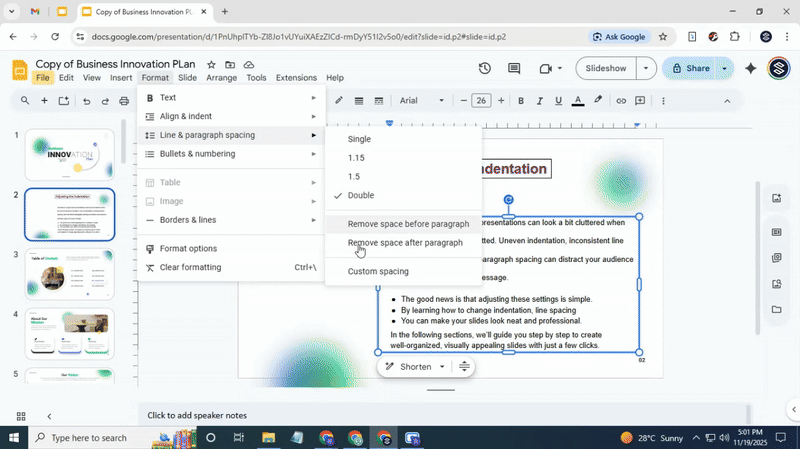Choose Custom spacing menu entry
The image size is (800, 449).
click(x=378, y=272)
